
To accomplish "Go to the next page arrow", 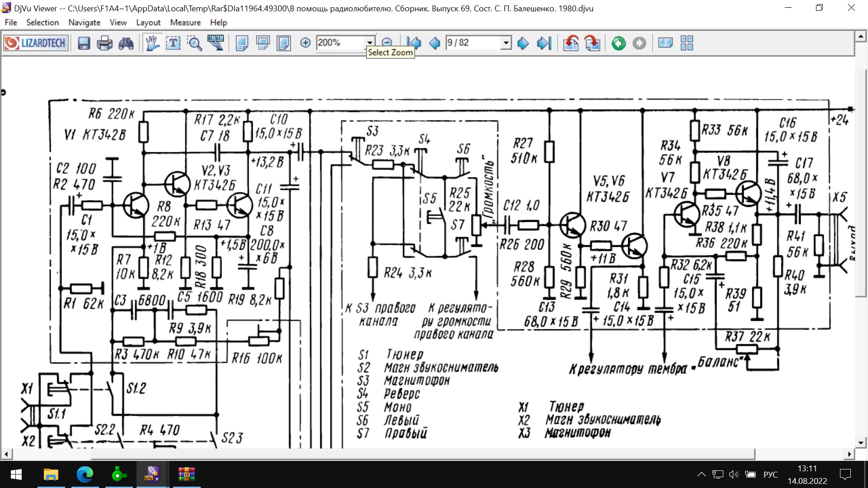I will (523, 43).
